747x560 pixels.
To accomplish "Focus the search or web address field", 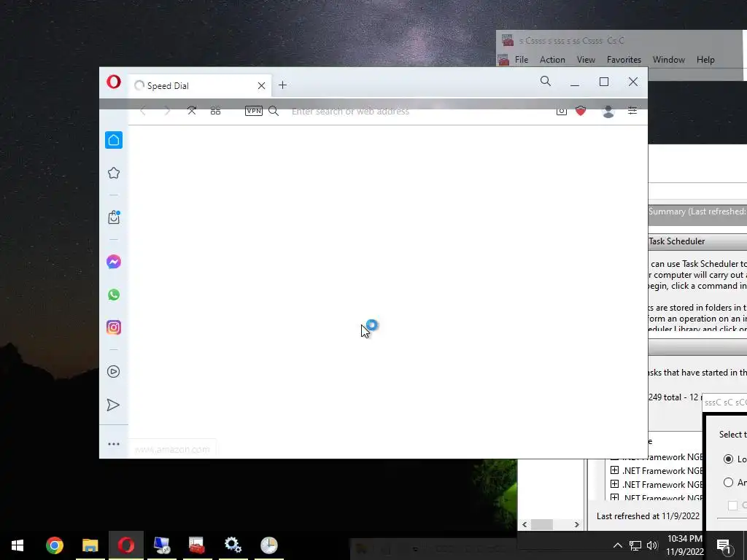I will point(350,112).
